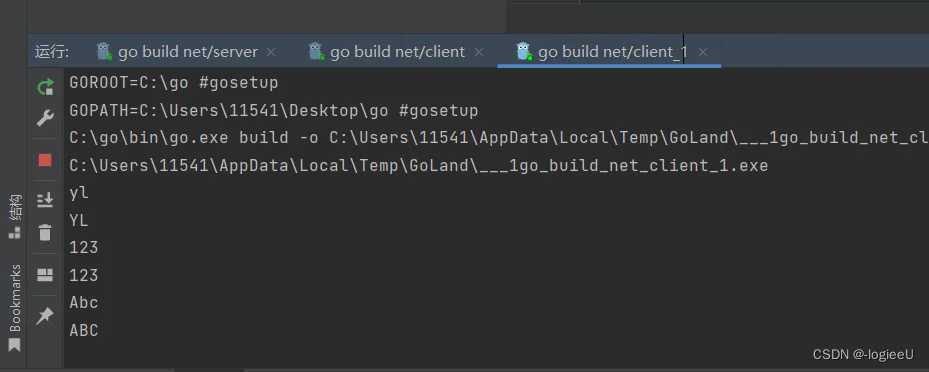Click the bookmark icon below the Bookmarks label
Image resolution: width=929 pixels, height=372 pixels.
(x=14, y=345)
